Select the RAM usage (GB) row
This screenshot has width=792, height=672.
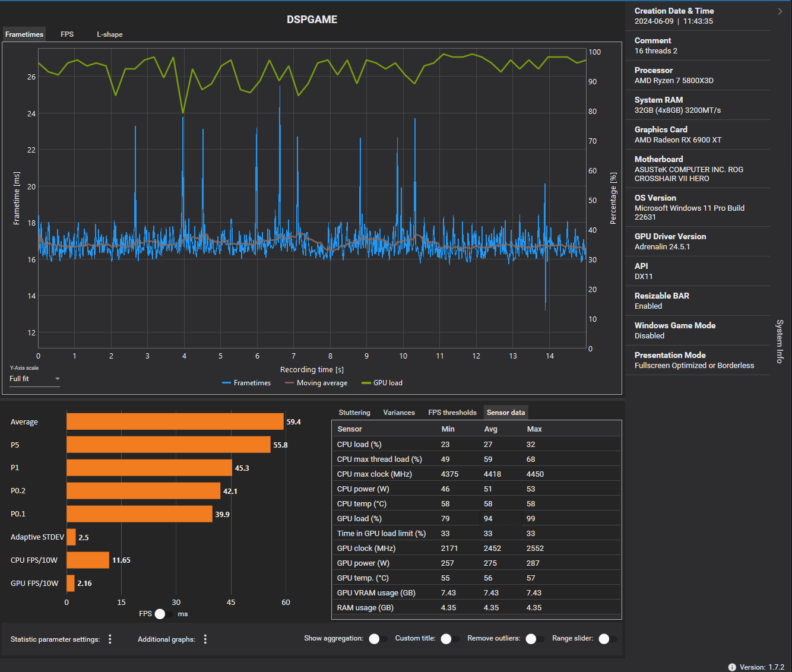pyautogui.click(x=477, y=607)
